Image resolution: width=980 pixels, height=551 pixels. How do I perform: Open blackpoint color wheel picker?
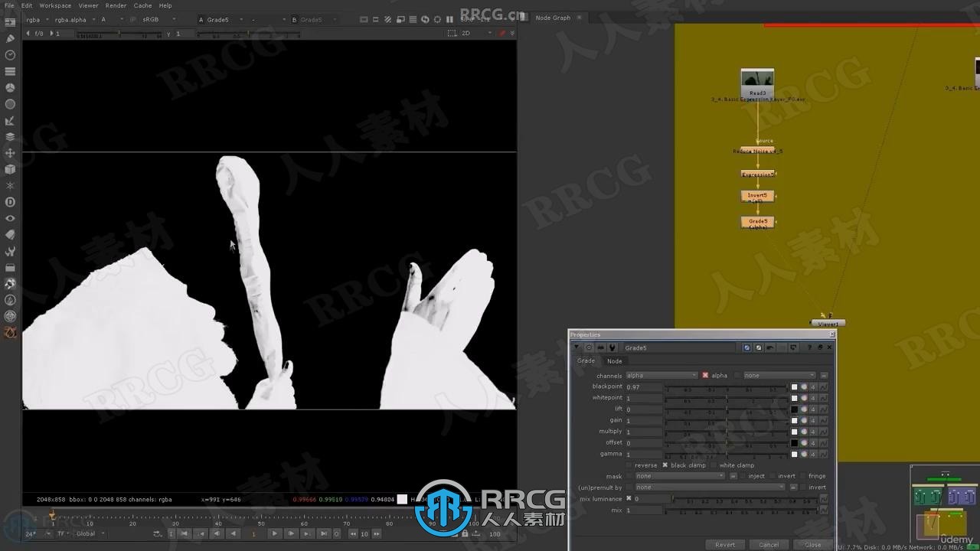pos(804,387)
